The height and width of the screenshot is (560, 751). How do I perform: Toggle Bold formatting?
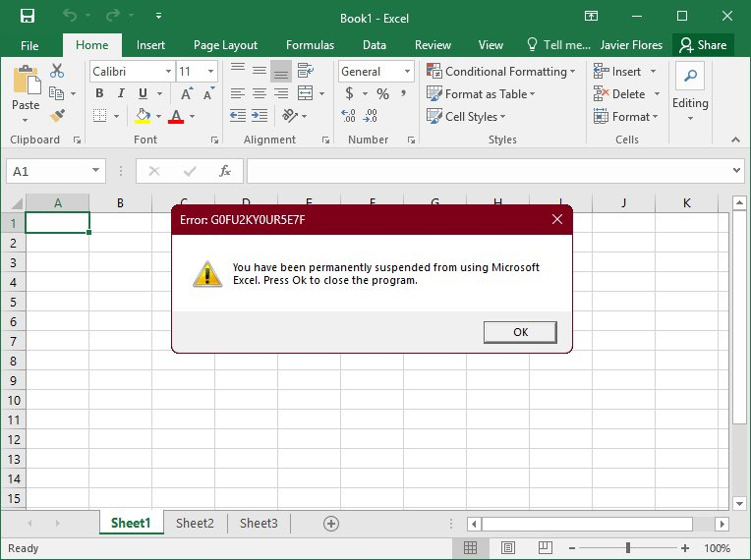(99, 93)
